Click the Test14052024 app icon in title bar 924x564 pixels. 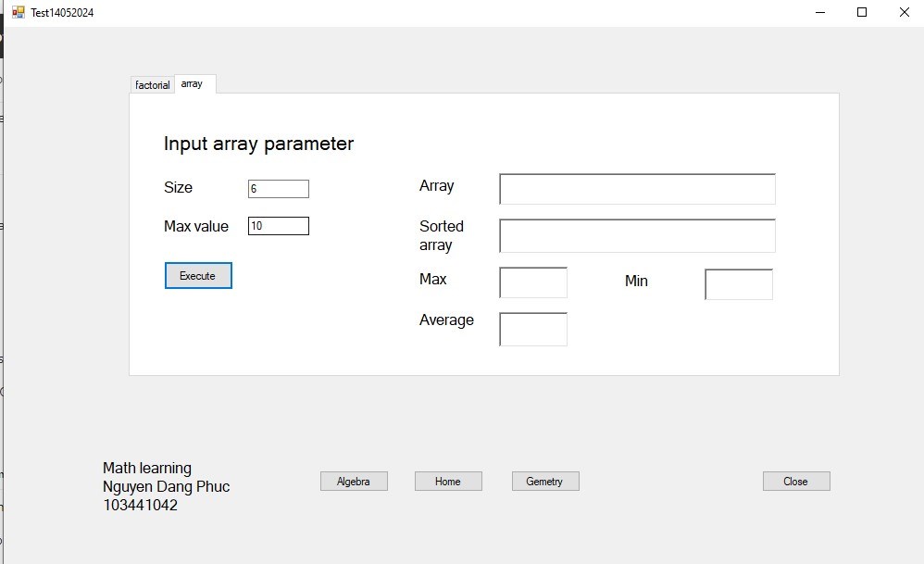pyautogui.click(x=18, y=12)
